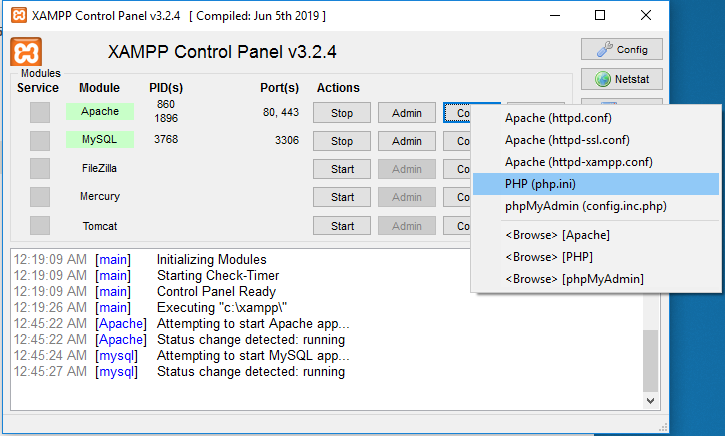Click log line "Initializing Modules"
The height and width of the screenshot is (436, 725).
(212, 260)
